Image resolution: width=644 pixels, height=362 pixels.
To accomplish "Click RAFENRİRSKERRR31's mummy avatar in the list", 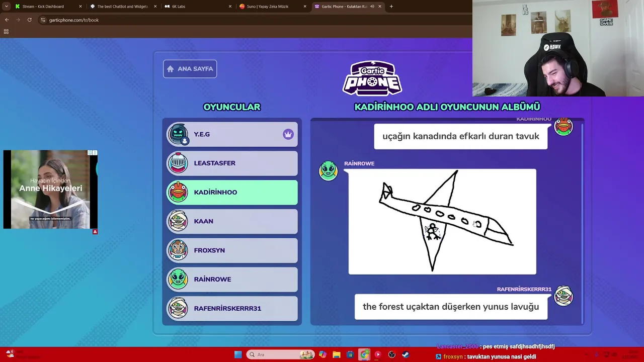I will (x=178, y=308).
